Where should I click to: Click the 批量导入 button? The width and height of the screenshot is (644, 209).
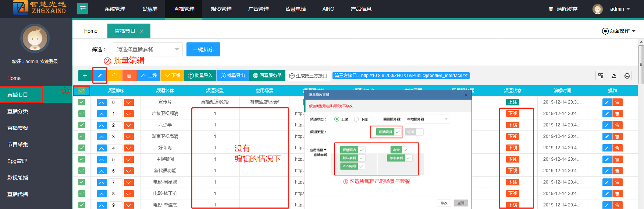coord(200,76)
